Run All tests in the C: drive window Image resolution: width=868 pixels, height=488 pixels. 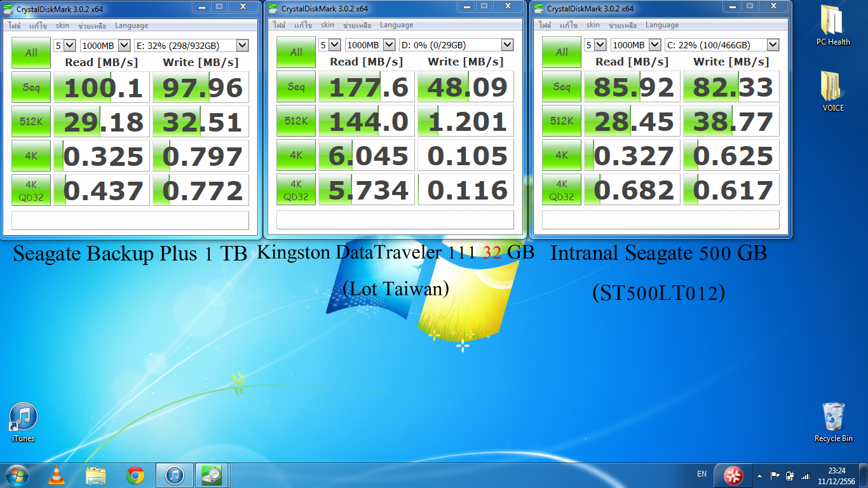pos(562,52)
